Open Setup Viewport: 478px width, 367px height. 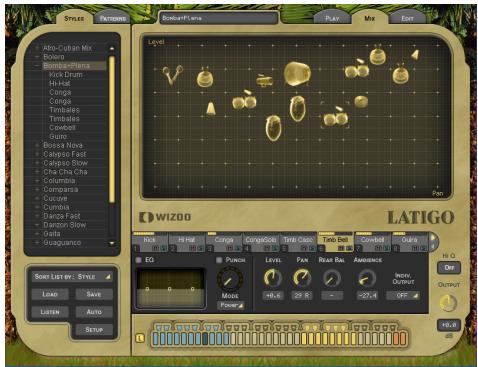pyautogui.click(x=94, y=330)
